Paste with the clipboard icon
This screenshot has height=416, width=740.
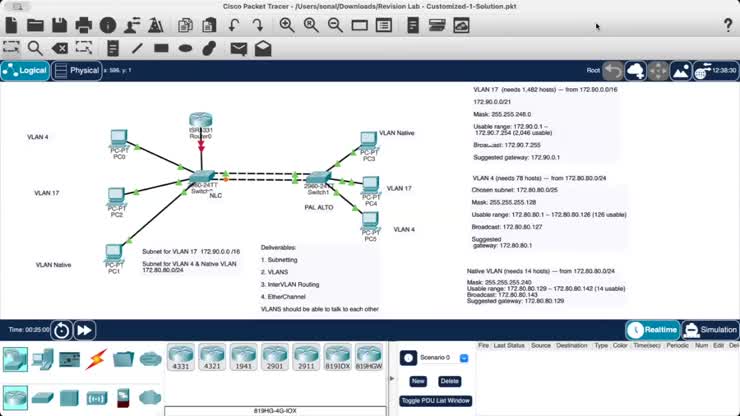coord(209,25)
